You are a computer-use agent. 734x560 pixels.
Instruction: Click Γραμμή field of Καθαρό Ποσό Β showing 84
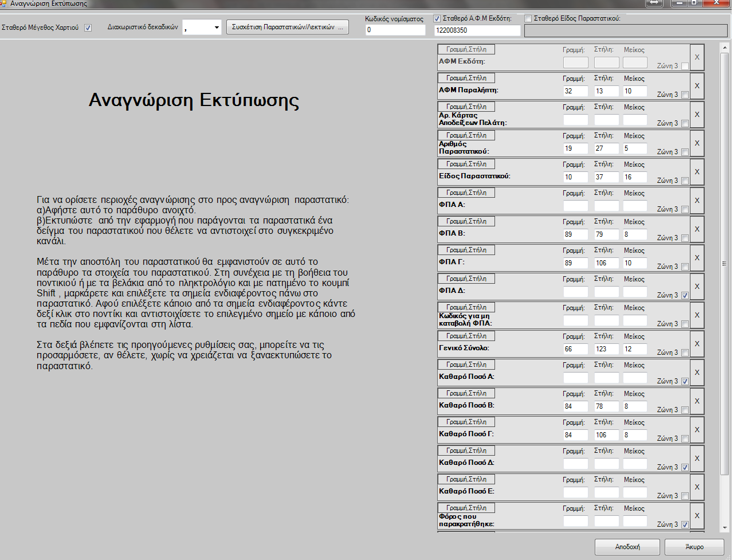(x=575, y=406)
